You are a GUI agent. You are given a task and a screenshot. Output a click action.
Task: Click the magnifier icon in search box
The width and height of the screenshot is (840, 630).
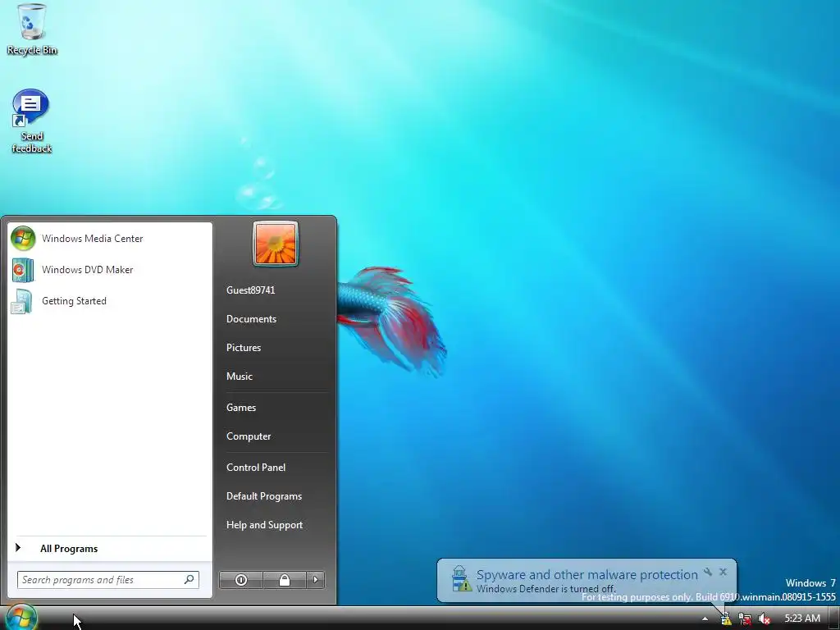pyautogui.click(x=189, y=580)
